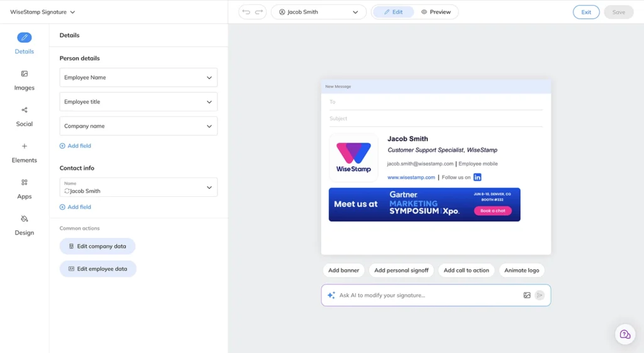
Task: Click the Animate logo chip
Action: (521, 271)
